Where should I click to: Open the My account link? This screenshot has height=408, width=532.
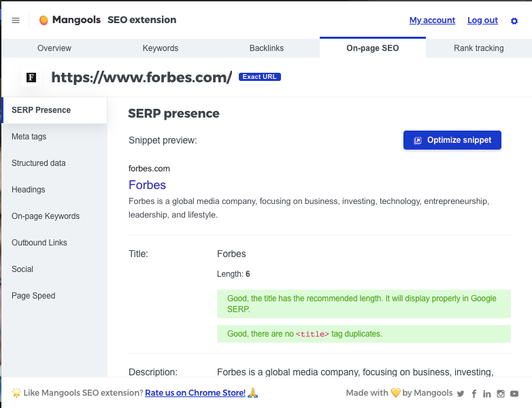pyautogui.click(x=432, y=20)
